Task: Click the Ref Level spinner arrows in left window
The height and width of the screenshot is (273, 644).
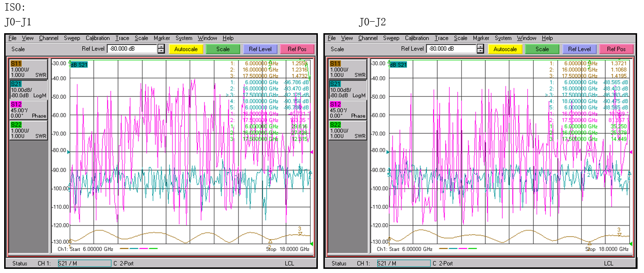Action: 161,49
